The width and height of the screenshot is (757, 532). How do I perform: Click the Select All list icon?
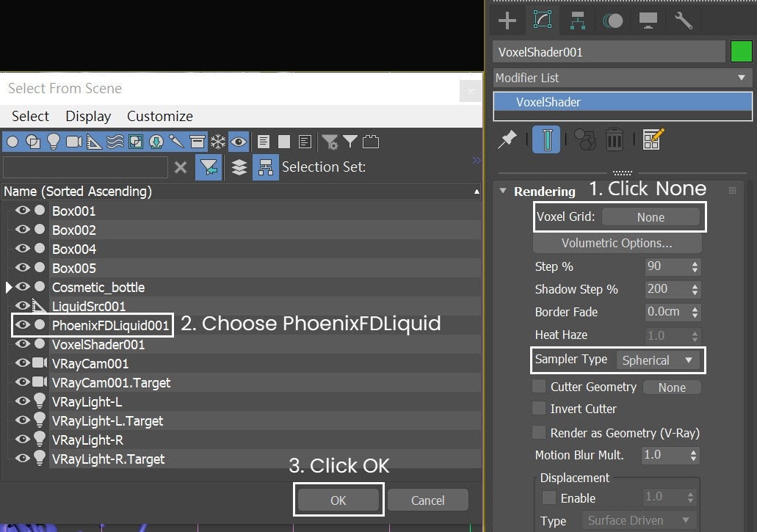(263, 142)
